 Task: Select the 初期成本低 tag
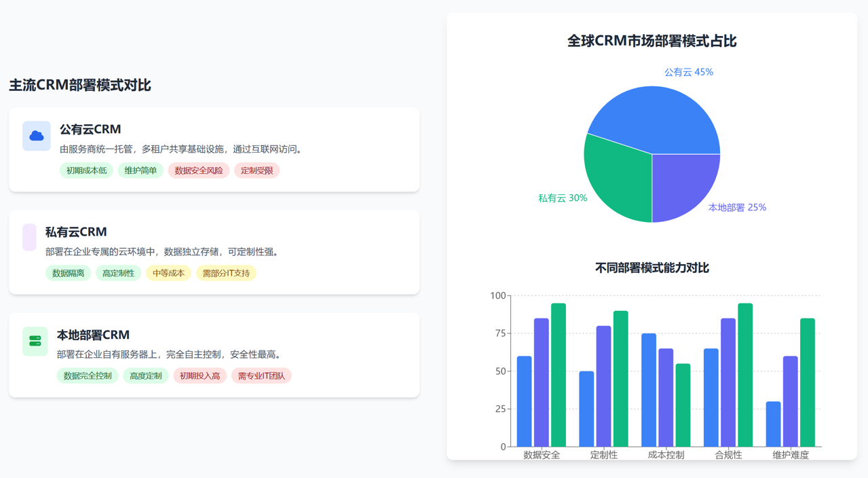click(x=86, y=170)
